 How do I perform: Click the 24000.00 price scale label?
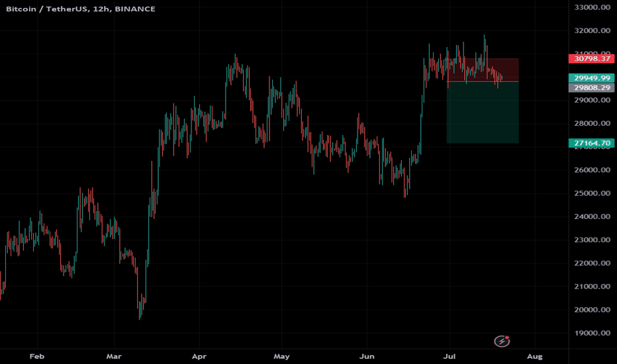593,216
